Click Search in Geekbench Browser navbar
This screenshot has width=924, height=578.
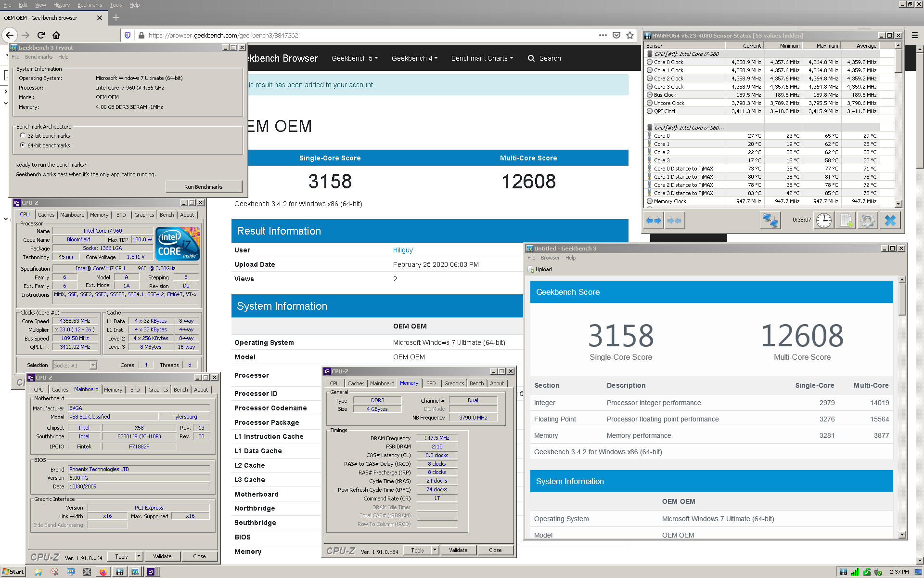544,58
